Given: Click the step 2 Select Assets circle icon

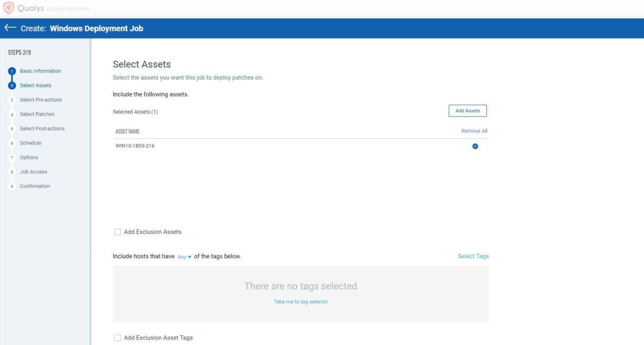Looking at the screenshot, I should [12, 85].
